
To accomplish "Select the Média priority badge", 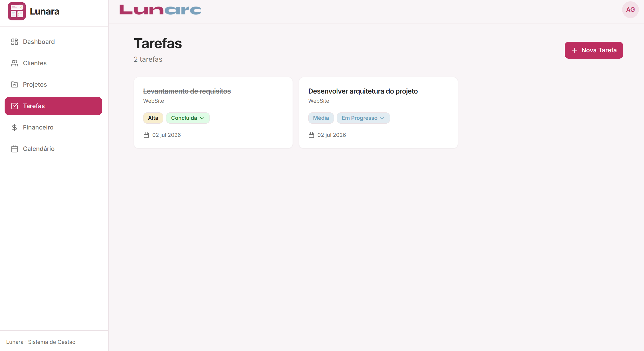I will pos(321,118).
